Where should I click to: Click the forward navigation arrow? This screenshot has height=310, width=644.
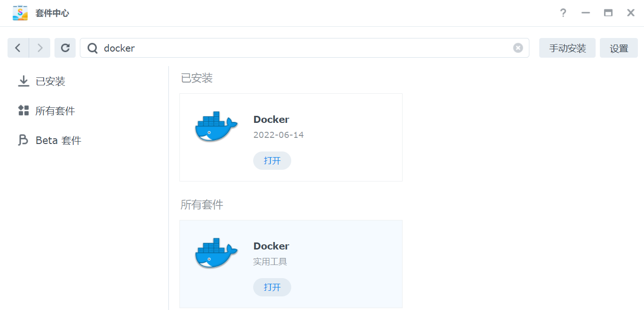(x=40, y=48)
